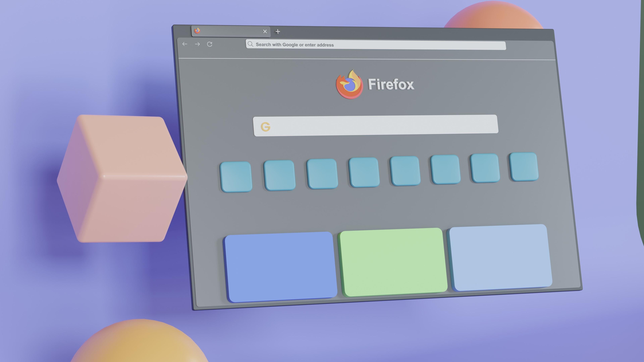Screen dimensions: 644x362
Task: Click the new tab plus button
Action: click(x=277, y=31)
